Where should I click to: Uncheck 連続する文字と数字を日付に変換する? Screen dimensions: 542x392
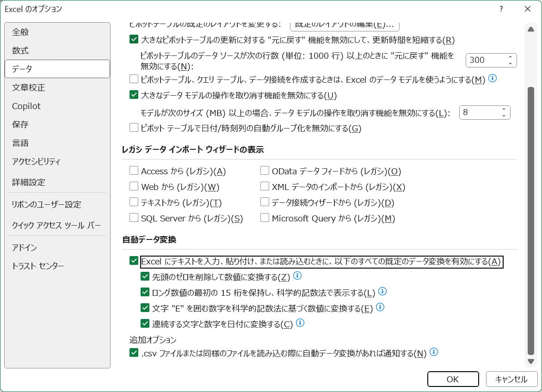(x=146, y=323)
